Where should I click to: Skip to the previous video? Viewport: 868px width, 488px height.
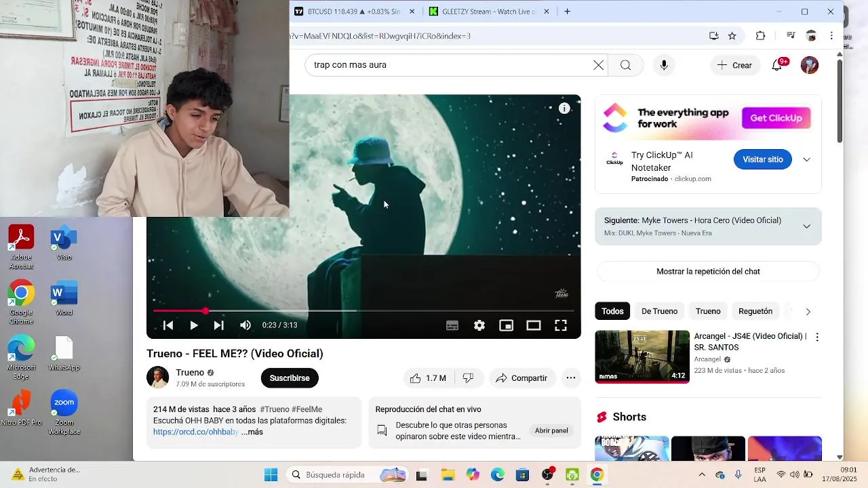(168, 325)
